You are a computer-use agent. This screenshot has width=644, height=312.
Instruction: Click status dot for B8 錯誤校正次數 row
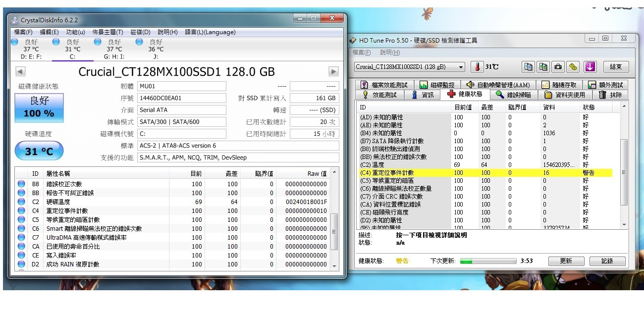pos(21,184)
